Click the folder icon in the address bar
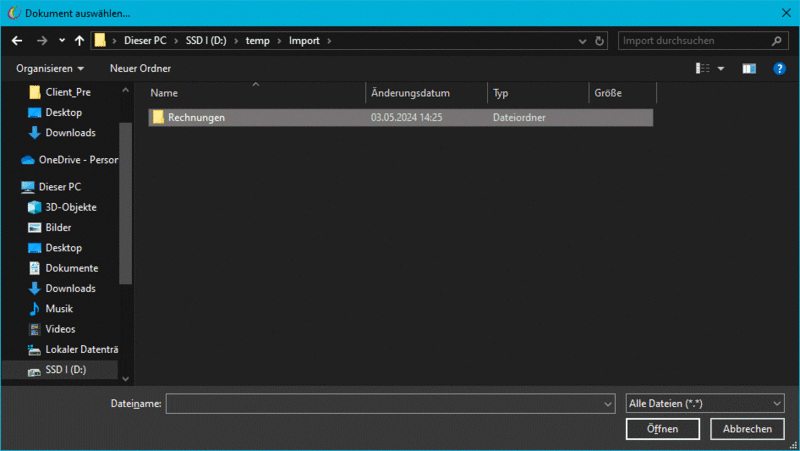This screenshot has height=451, width=800. [x=100, y=40]
